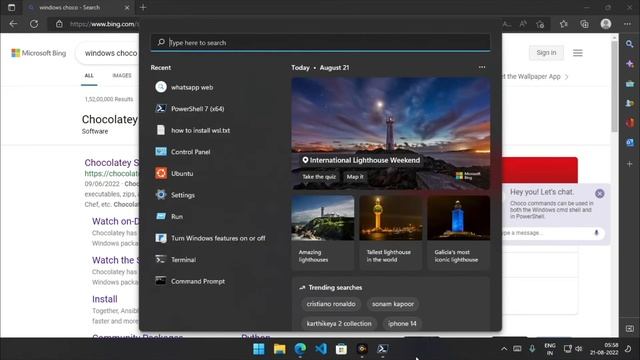Select IMAGES tab in Bing results
Image resolution: width=640 pixels, height=360 pixels.
point(122,76)
